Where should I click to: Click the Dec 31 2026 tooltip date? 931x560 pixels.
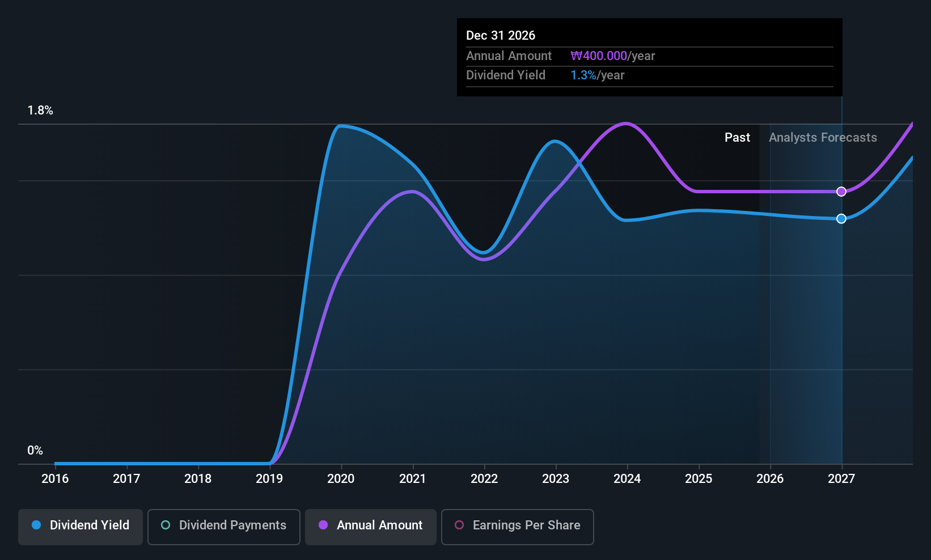501,36
